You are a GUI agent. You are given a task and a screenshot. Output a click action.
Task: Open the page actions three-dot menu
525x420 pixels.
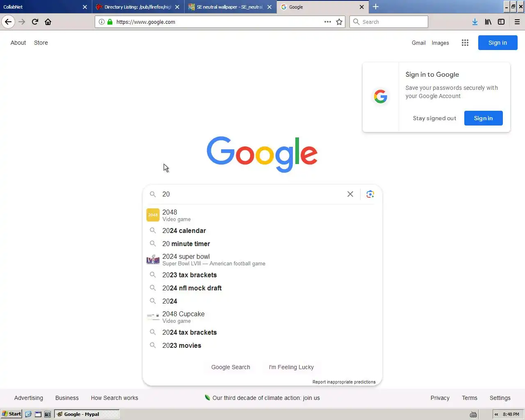coord(327,22)
